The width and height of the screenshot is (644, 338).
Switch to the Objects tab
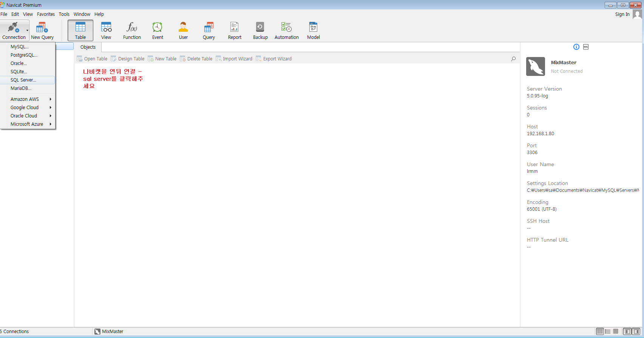pyautogui.click(x=88, y=47)
